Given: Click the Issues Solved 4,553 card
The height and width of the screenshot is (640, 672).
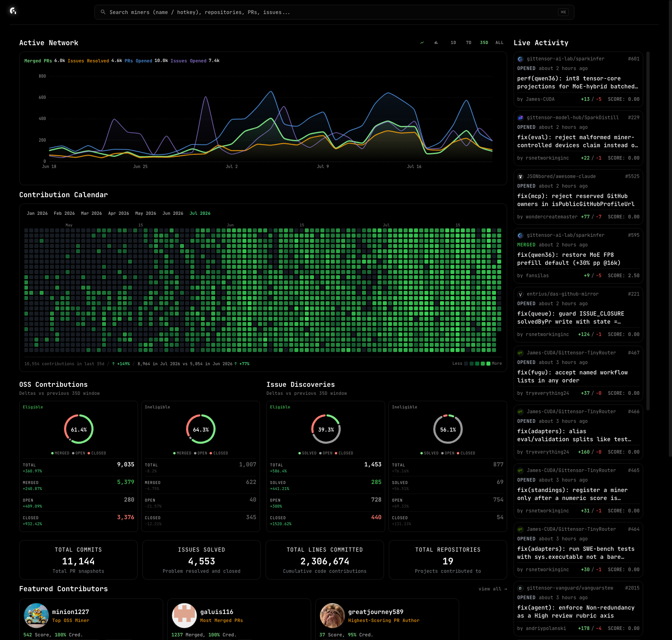Looking at the screenshot, I should [x=202, y=560].
